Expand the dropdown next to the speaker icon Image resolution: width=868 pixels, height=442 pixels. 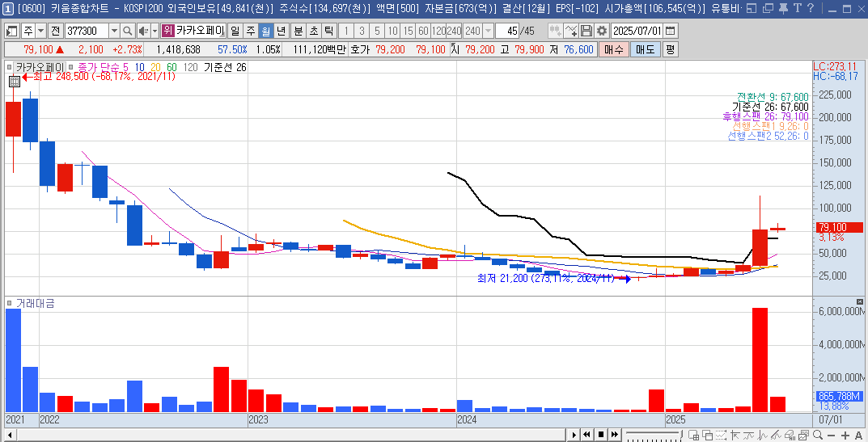coord(155,31)
